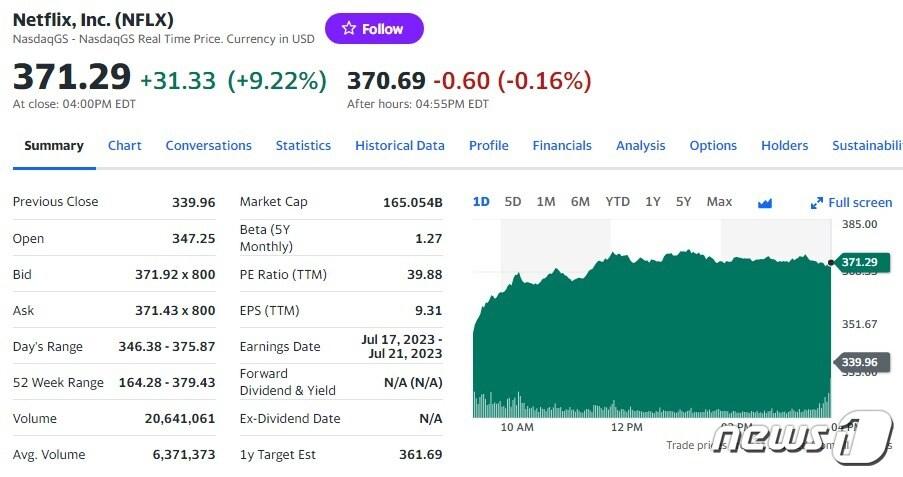This screenshot has height=477, width=903.
Task: Click the star icon in Follow button
Action: 348,29
